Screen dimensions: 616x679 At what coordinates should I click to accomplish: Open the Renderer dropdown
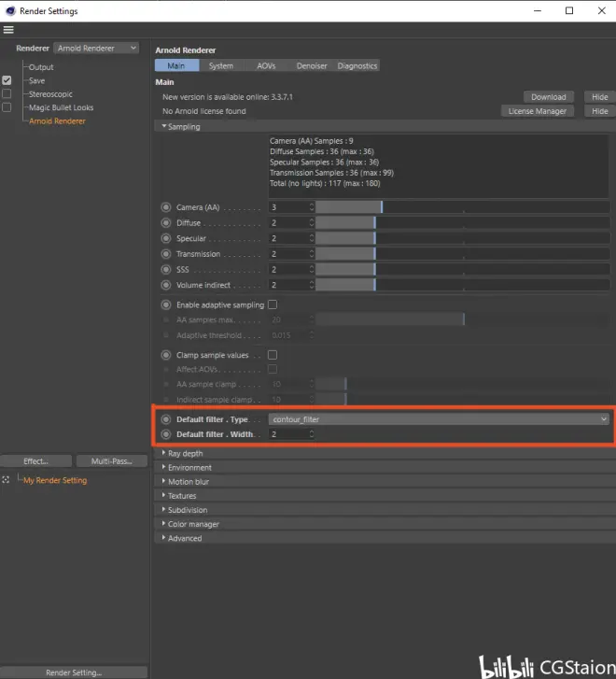point(96,48)
